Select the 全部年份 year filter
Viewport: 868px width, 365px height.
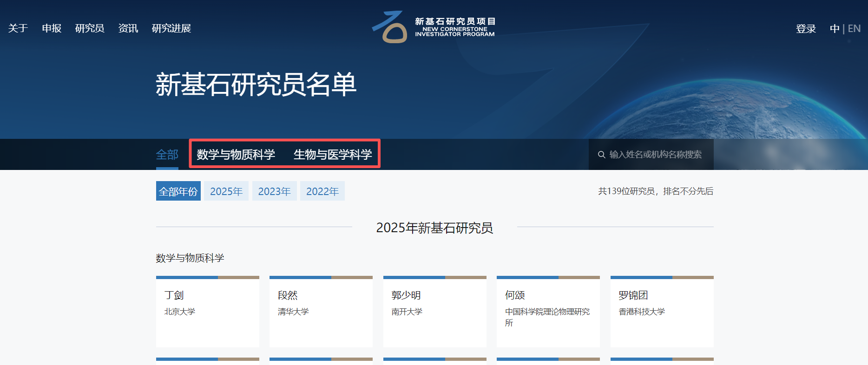(178, 191)
